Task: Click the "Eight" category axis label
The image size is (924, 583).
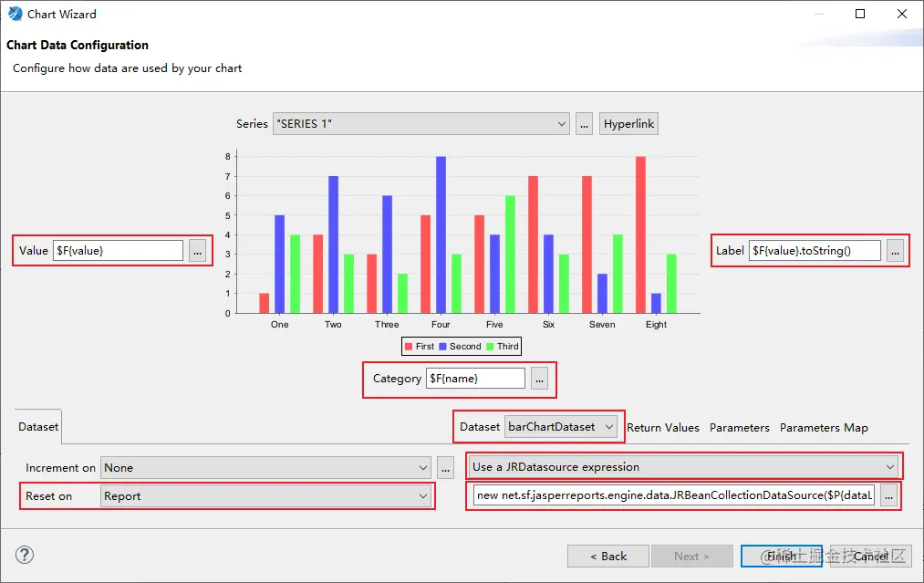Action: pyautogui.click(x=656, y=324)
